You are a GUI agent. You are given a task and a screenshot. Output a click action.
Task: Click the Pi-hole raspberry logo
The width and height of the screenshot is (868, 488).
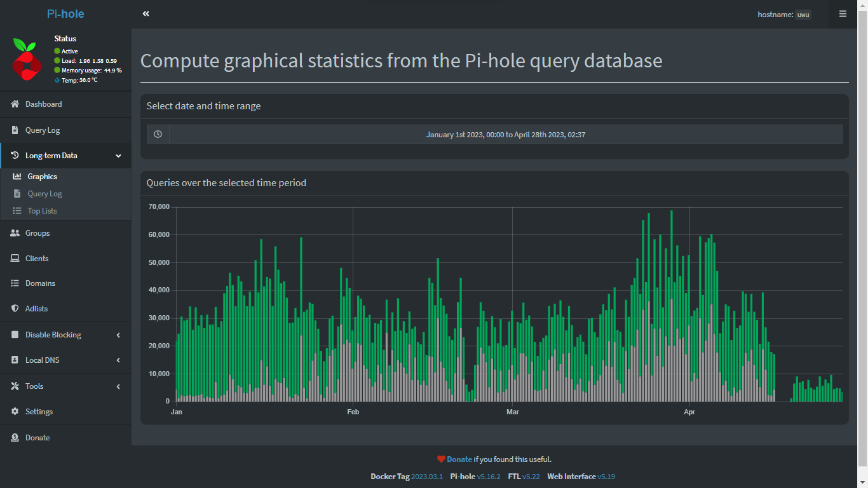[x=27, y=60]
